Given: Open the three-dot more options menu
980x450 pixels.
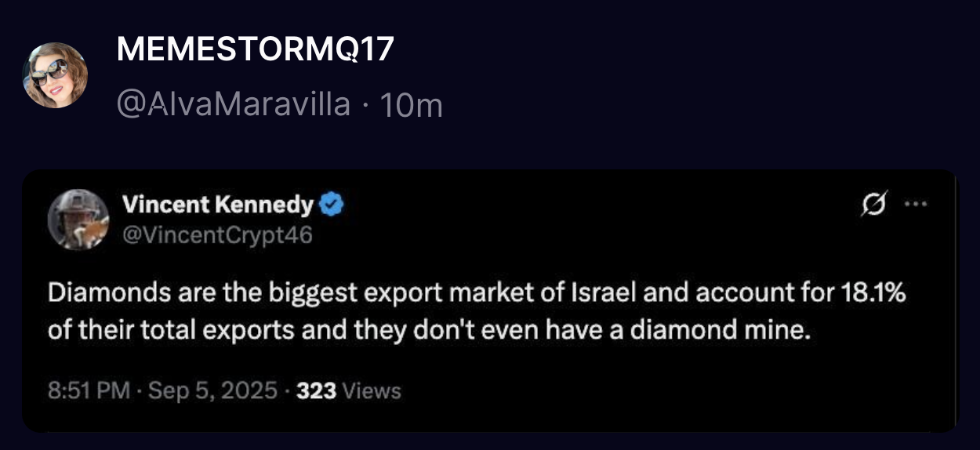Looking at the screenshot, I should coord(915,205).
